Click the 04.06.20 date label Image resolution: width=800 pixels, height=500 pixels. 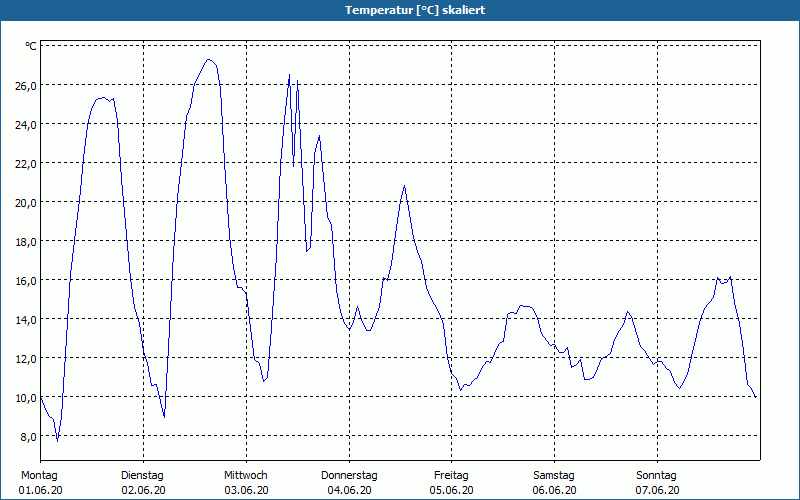click(349, 490)
